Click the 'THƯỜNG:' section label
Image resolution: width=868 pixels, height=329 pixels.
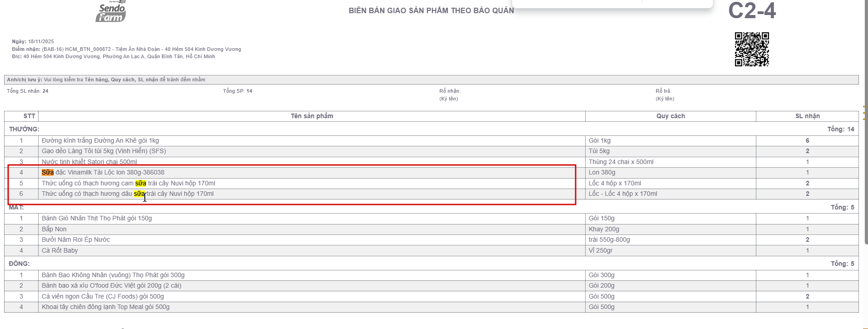pyautogui.click(x=24, y=129)
